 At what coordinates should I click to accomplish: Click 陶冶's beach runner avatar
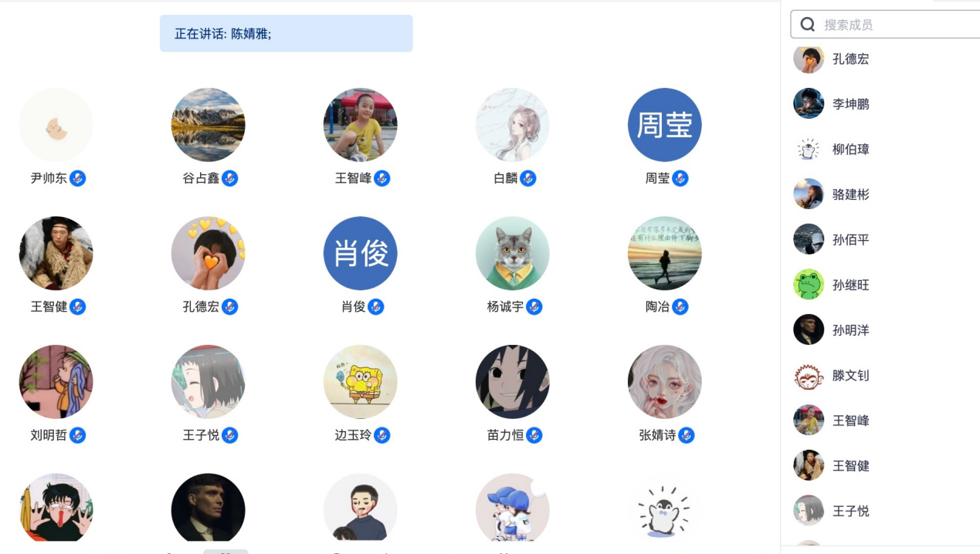click(x=665, y=253)
